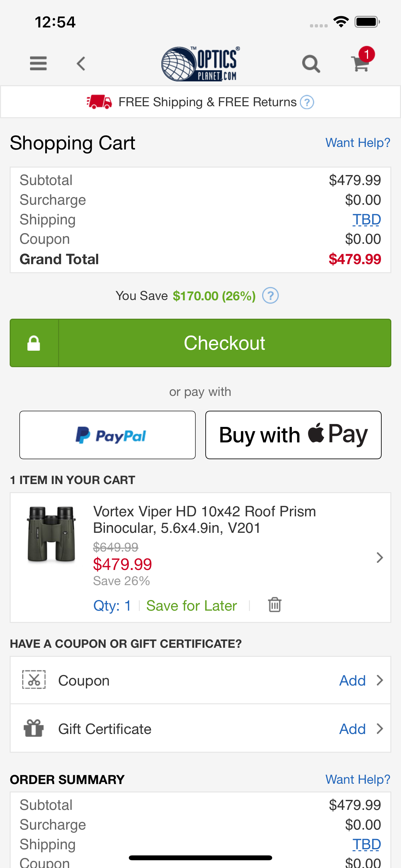Tap the question mark beside You Save
This screenshot has width=401, height=868.
tap(270, 295)
